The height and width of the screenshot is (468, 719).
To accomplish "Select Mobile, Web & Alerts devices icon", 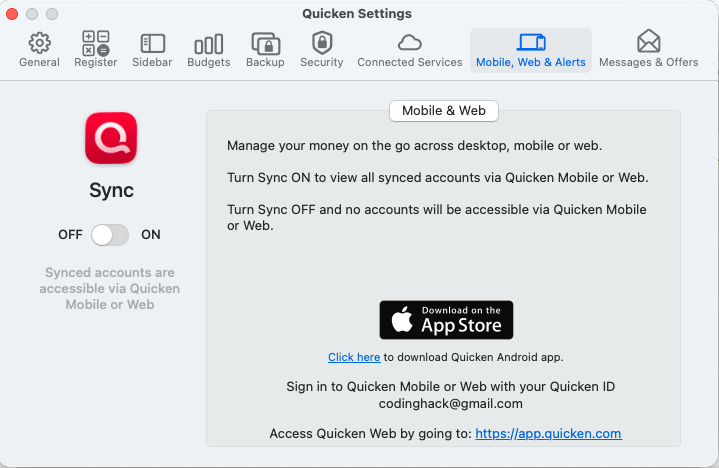I will point(531,42).
